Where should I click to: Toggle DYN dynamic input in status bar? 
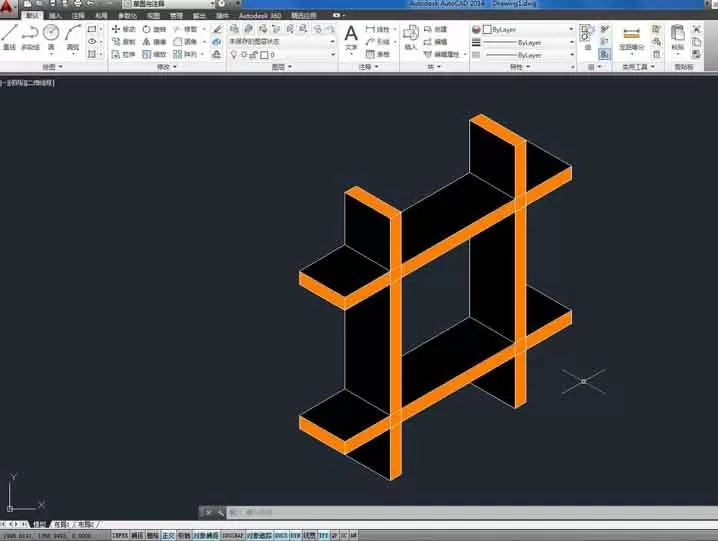(x=295, y=535)
